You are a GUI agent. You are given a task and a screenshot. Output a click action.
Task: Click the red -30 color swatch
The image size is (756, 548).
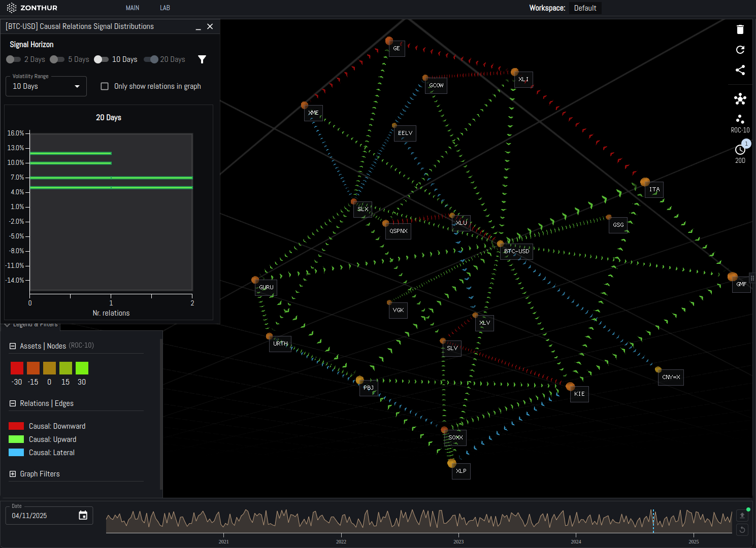point(17,368)
